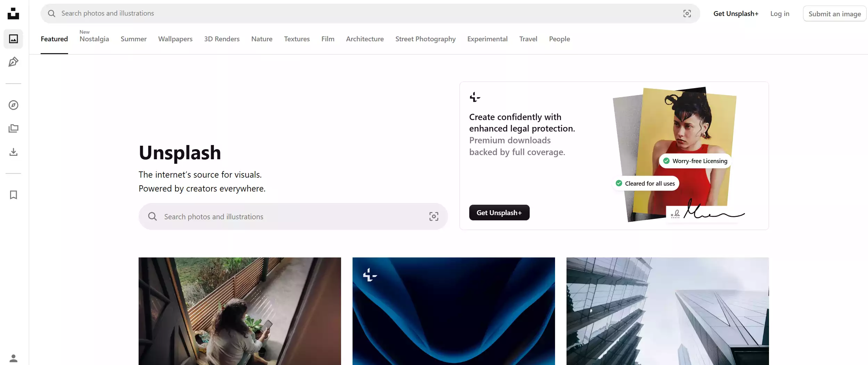Open the woman on balcony photo
The width and height of the screenshot is (868, 365).
pyautogui.click(x=240, y=311)
